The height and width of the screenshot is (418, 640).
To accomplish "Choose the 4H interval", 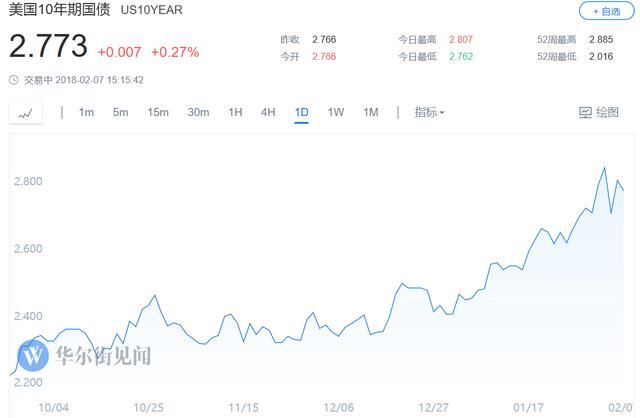I will [x=268, y=112].
